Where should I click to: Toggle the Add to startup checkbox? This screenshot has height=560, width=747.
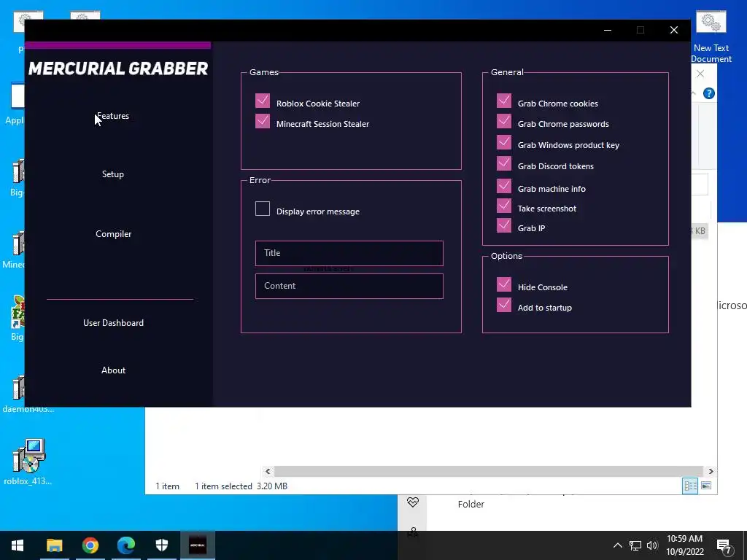point(504,306)
